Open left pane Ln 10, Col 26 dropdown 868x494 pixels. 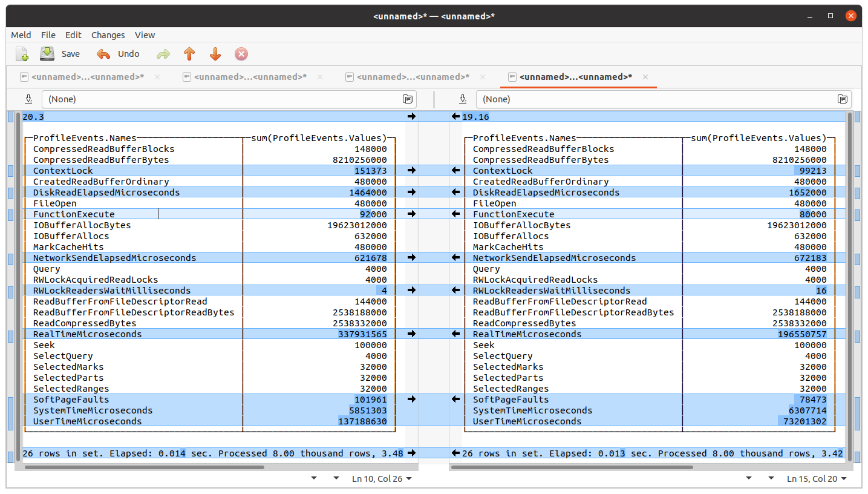point(382,479)
